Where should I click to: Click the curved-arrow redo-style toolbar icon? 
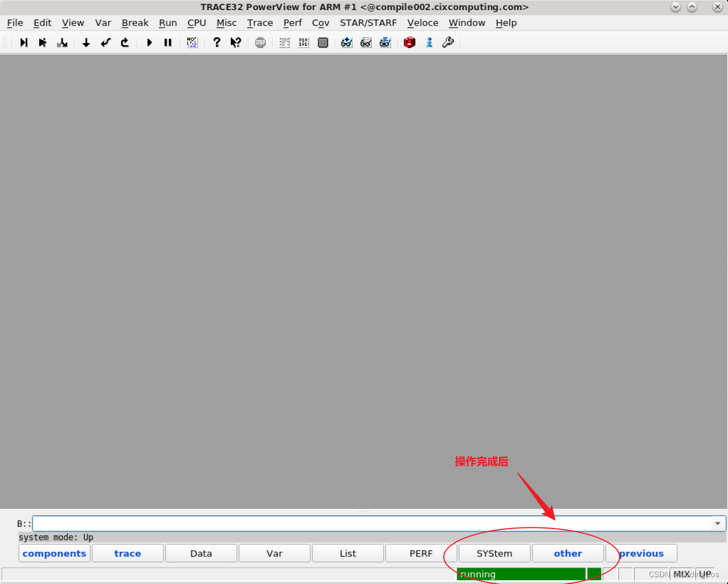tap(125, 42)
